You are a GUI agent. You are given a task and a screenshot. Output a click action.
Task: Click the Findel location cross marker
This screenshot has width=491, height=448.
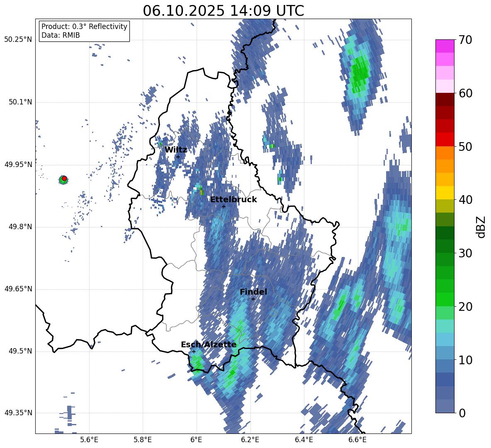coord(253,299)
